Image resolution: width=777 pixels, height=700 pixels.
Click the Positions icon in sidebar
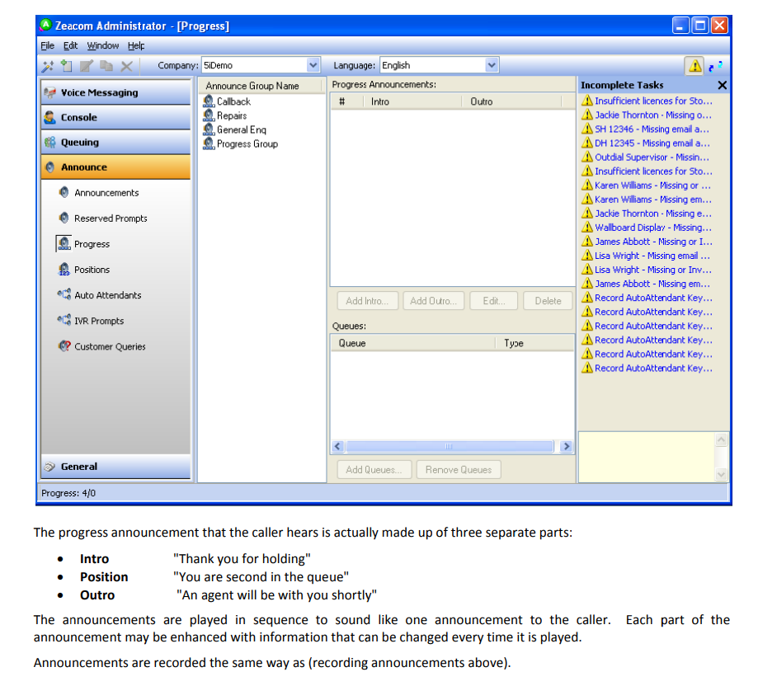click(x=64, y=270)
